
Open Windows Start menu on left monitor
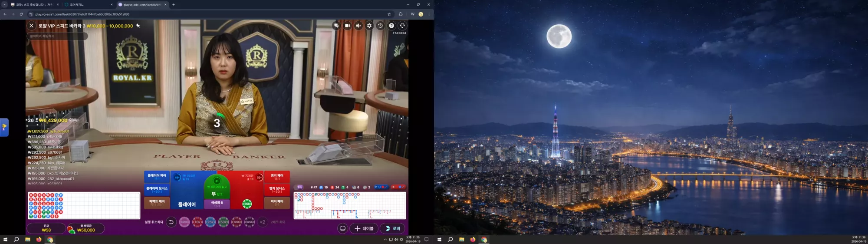pyautogui.click(x=5, y=239)
